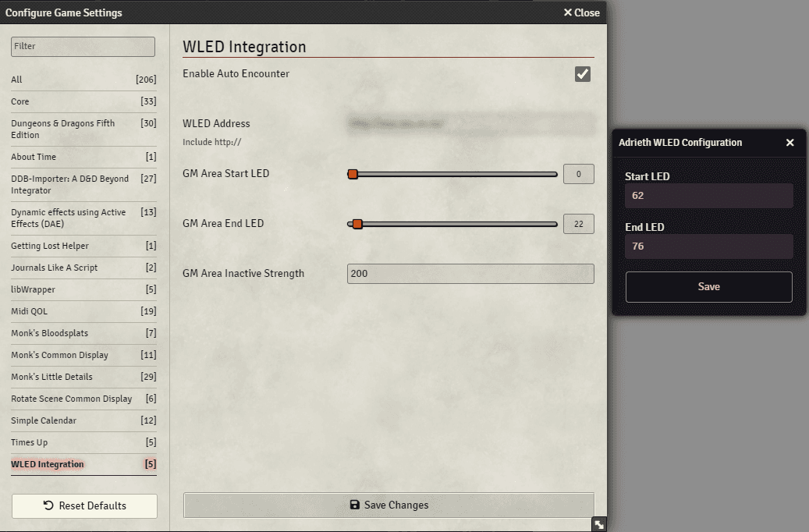Click the resize handle at bottom-right corner
This screenshot has height=532, width=809.
click(x=598, y=524)
